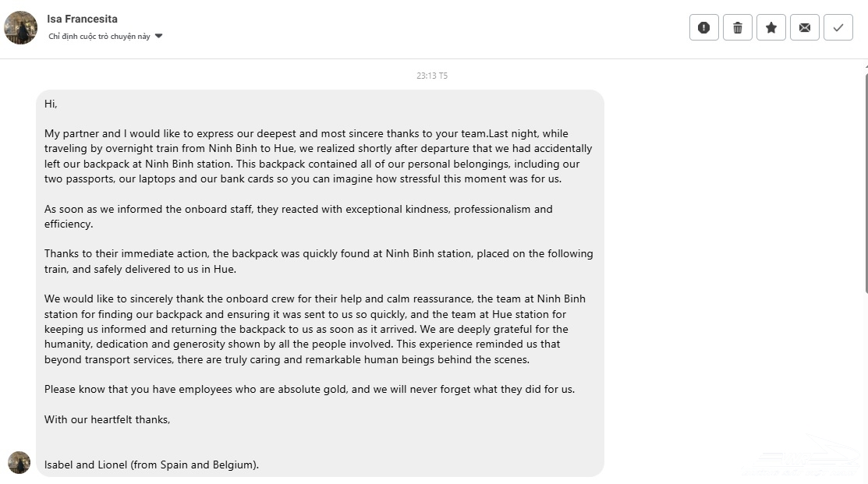The width and height of the screenshot is (868, 484).
Task: Mark conversation done with checkmark icon
Action: [x=838, y=28]
